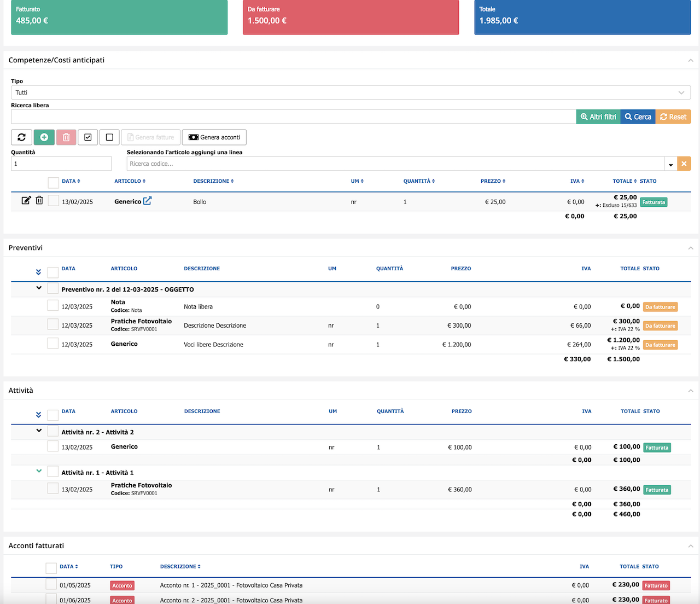Viewport: 700px width, 604px height.
Task: Click Altri filtri button
Action: click(598, 117)
